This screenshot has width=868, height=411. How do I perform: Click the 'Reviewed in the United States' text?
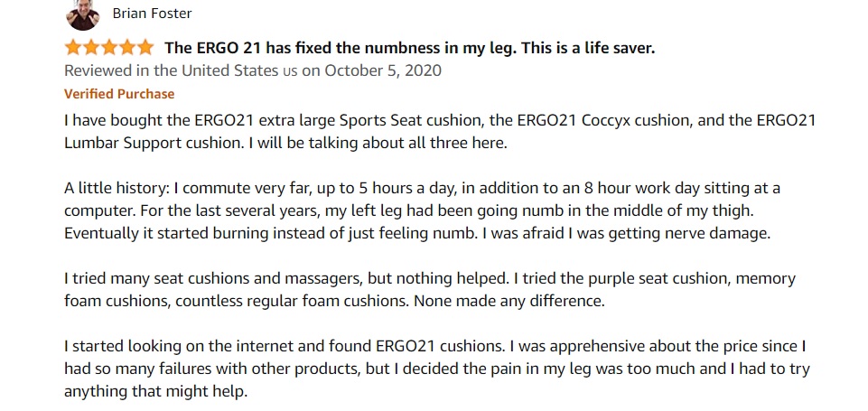(x=171, y=70)
